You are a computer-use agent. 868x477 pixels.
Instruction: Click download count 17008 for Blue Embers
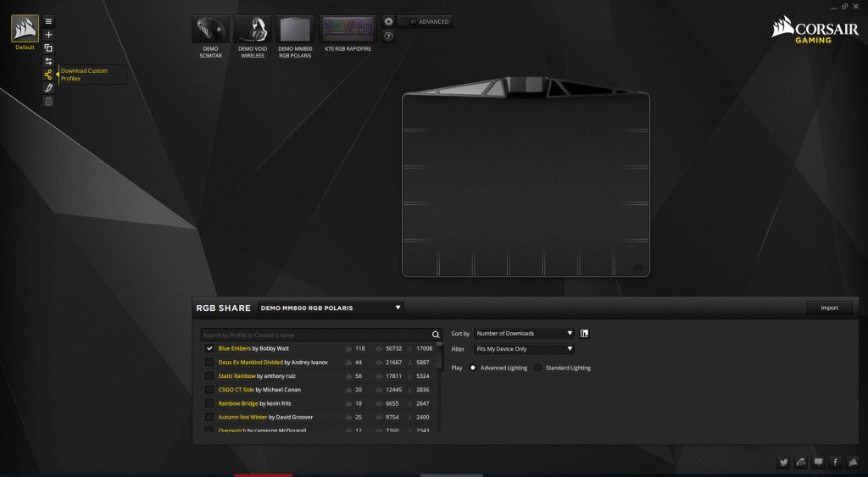pos(424,348)
